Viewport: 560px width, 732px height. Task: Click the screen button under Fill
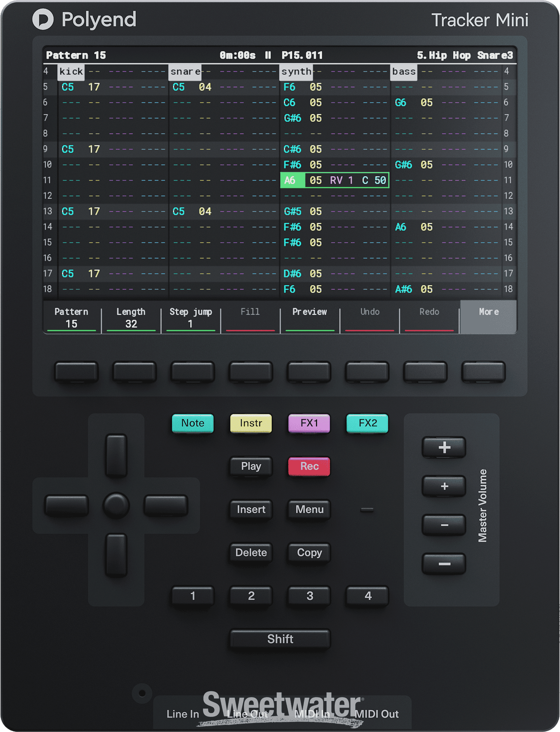pos(251,372)
